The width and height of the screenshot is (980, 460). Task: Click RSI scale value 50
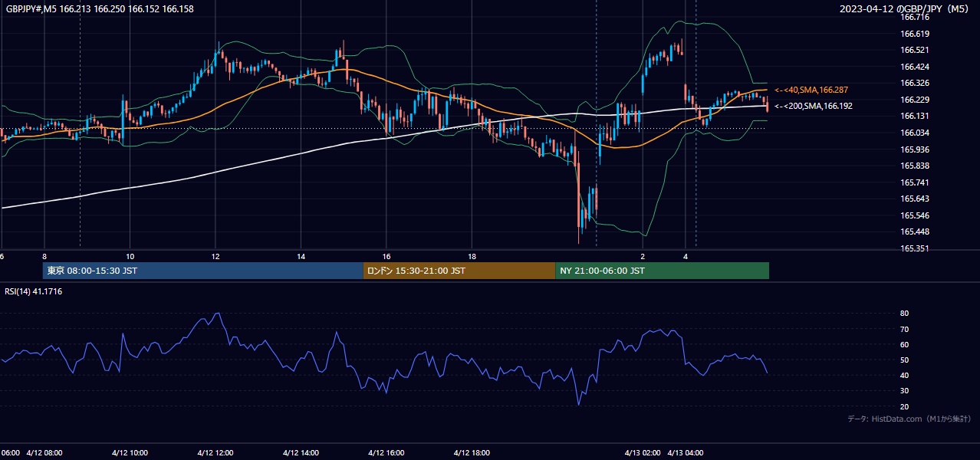pyautogui.click(x=905, y=360)
